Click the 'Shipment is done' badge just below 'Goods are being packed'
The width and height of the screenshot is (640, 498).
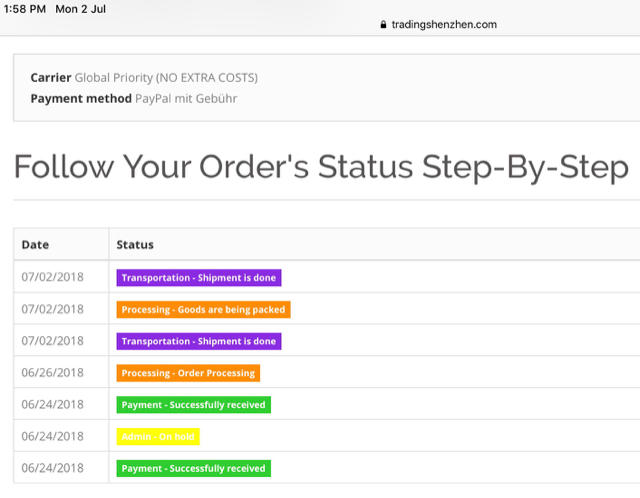pyautogui.click(x=199, y=341)
